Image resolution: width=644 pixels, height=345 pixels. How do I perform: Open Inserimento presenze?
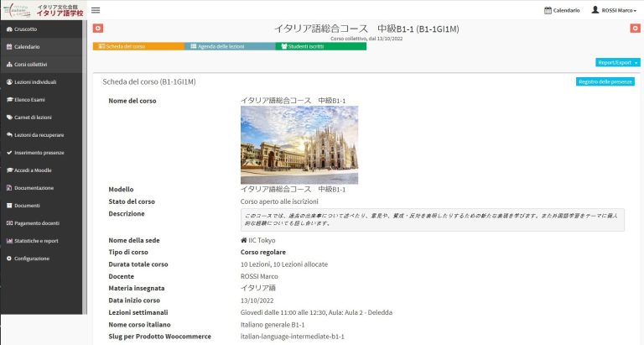pos(39,152)
